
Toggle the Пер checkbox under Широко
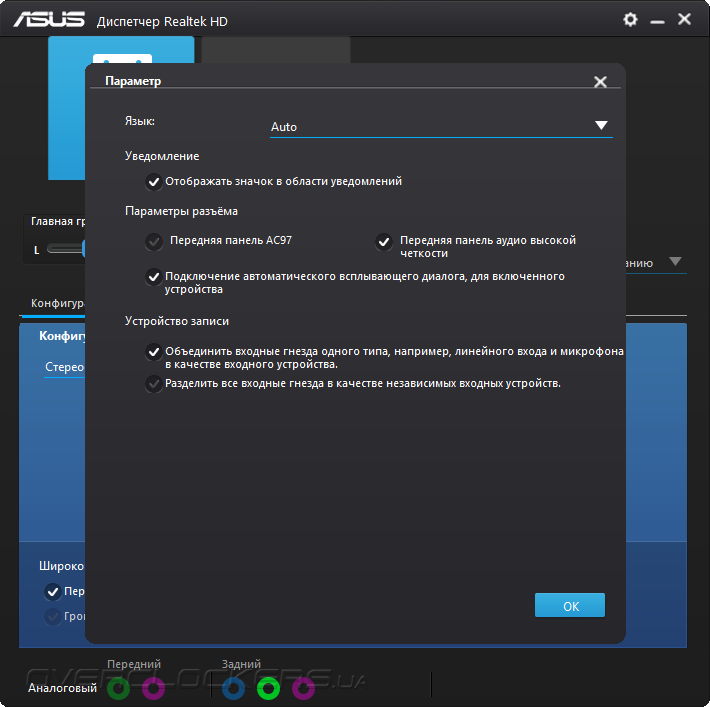tap(53, 592)
